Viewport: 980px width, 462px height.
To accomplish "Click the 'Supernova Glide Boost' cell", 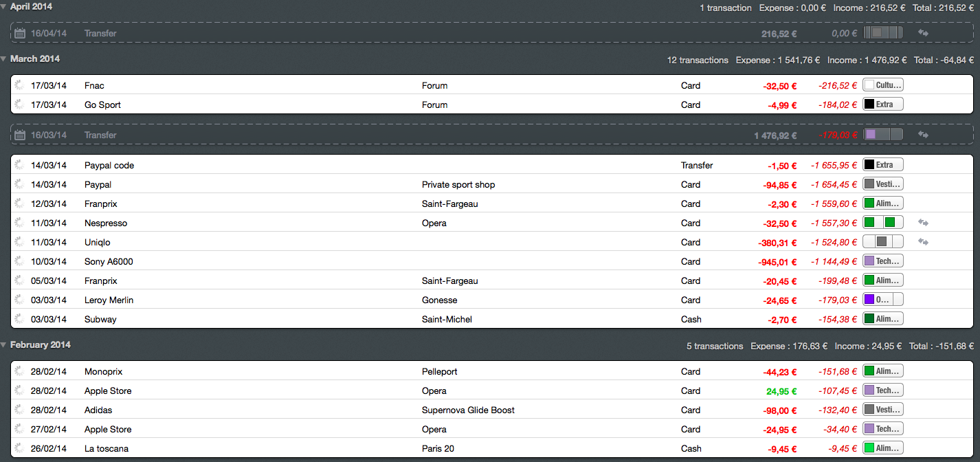I will click(x=468, y=410).
